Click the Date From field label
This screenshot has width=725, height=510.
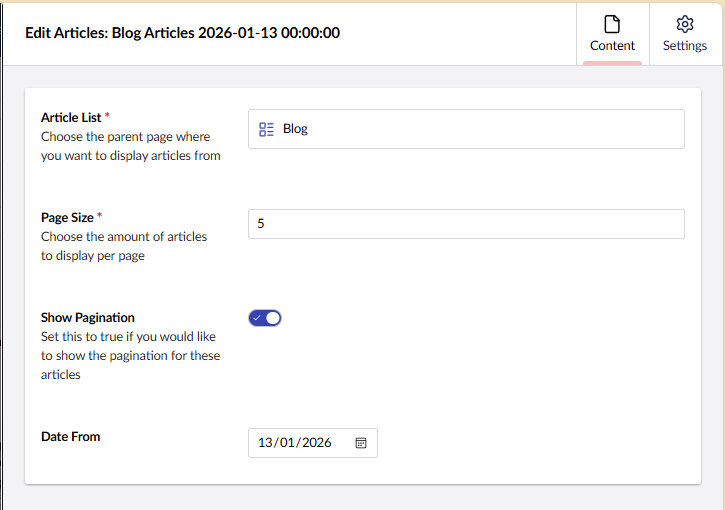coord(70,436)
